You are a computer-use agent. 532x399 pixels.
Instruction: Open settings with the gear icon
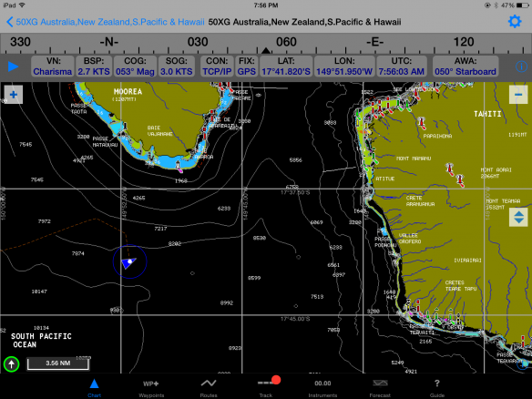515,22
